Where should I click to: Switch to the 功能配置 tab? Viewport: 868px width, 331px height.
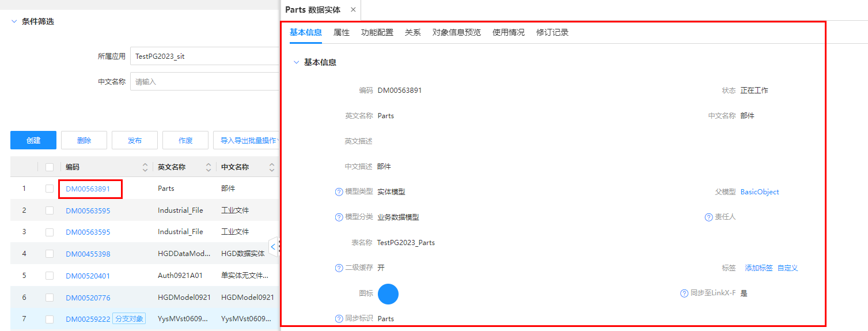click(x=377, y=32)
